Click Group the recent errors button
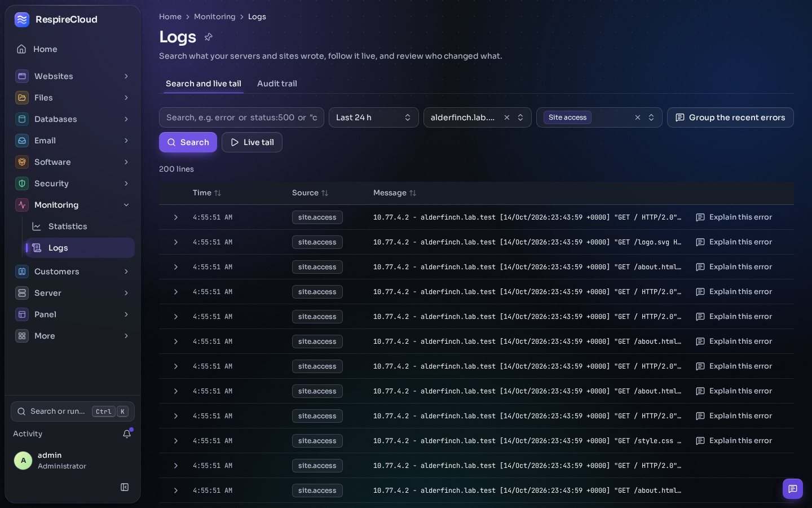This screenshot has width=812, height=508. 730,117
